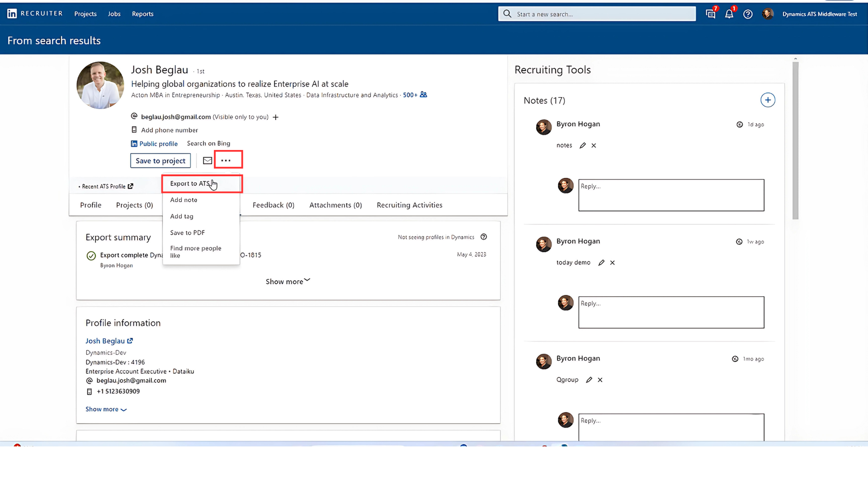Click 'Add phone number'

point(170,130)
